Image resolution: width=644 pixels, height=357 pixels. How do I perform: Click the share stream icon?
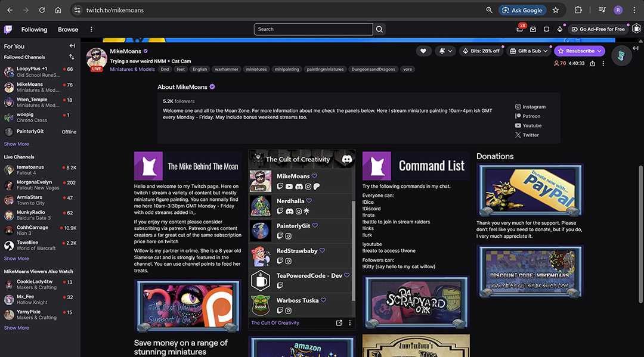pyautogui.click(x=592, y=63)
